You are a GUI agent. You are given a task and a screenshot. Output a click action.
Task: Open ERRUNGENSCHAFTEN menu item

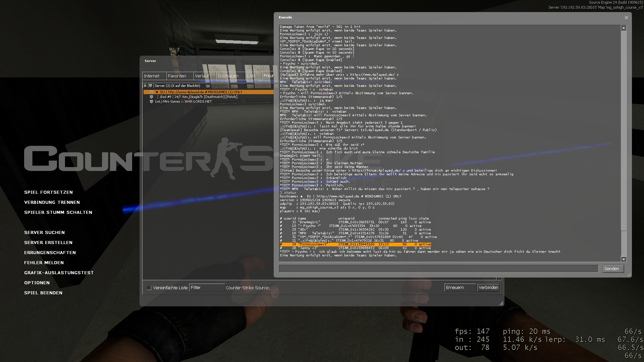click(x=50, y=253)
